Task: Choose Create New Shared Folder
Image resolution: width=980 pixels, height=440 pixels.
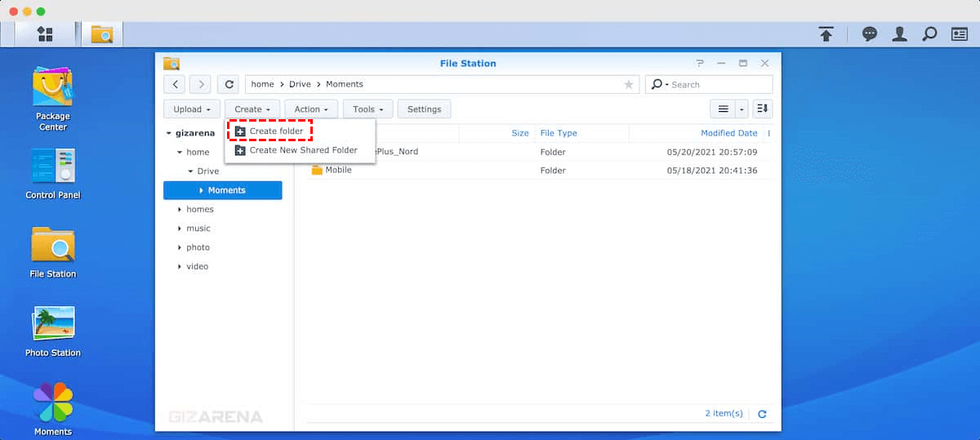Action: click(x=300, y=150)
